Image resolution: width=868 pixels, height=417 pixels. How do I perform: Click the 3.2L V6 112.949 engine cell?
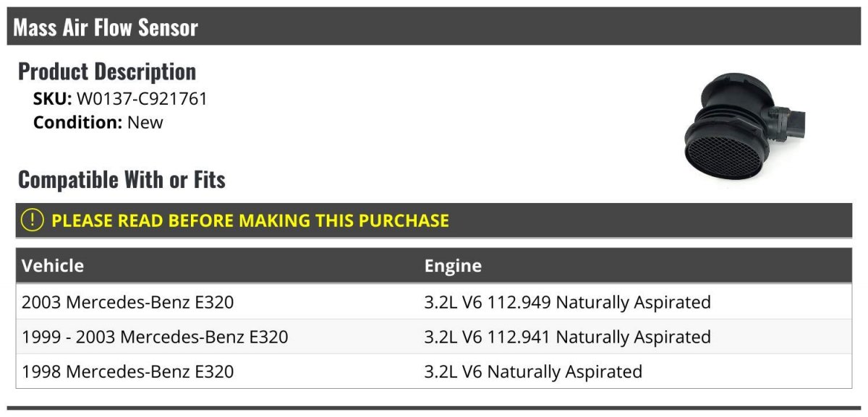tap(567, 302)
